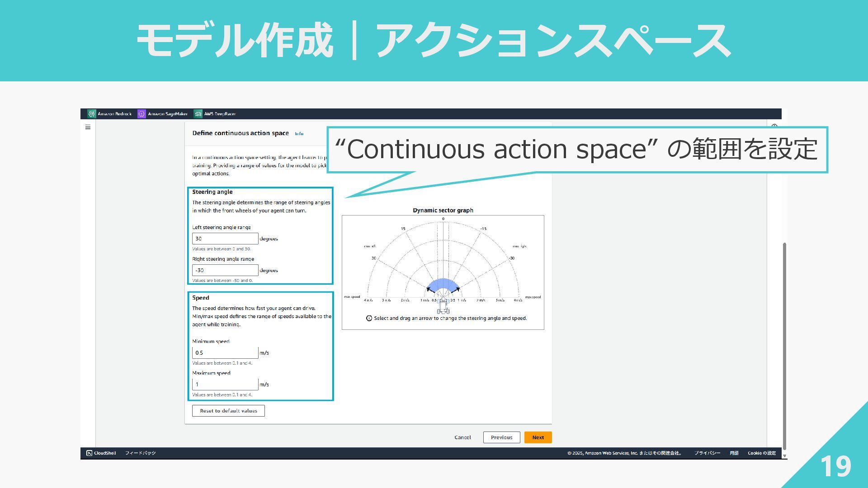Screen dimensions: 868x488
Task: Click the info icon beside drag instruction
Action: (369, 319)
